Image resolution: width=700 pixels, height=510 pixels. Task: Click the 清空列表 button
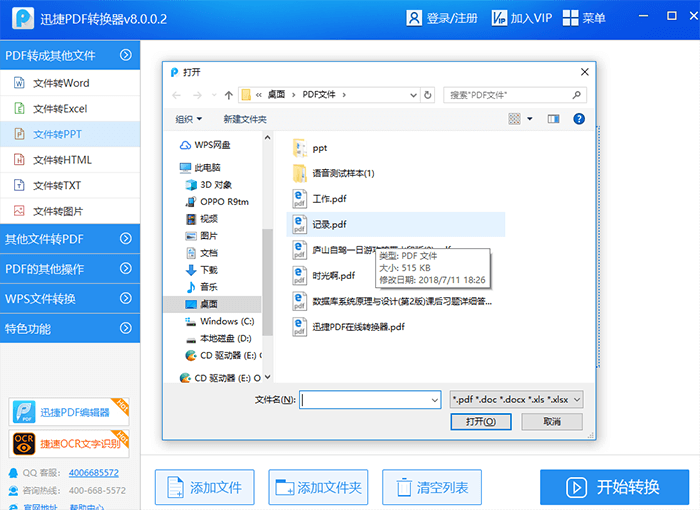432,487
